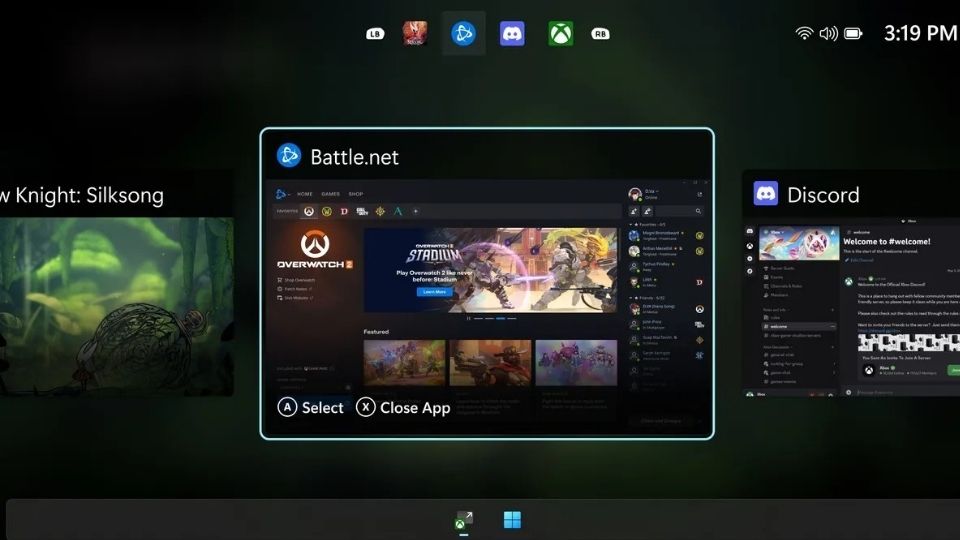
Task: Open Battle.net logo dropdown in preview
Action: tap(282, 194)
